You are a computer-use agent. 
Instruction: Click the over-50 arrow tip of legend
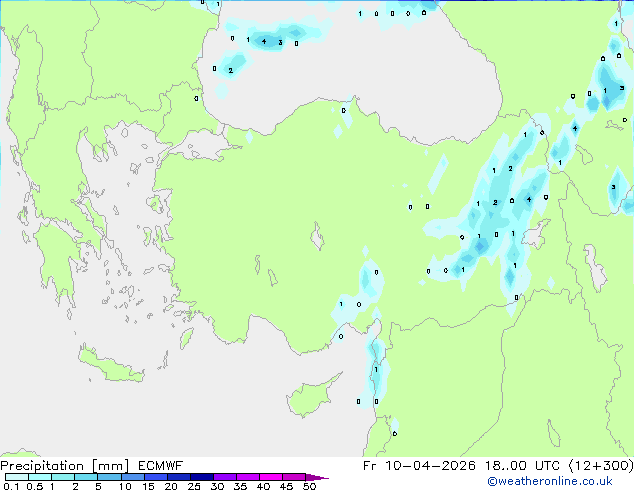(x=317, y=477)
